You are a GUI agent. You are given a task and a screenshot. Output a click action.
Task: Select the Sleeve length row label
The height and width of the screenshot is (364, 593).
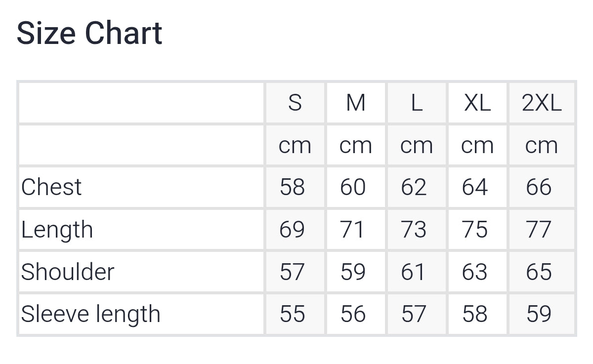pyautogui.click(x=91, y=314)
